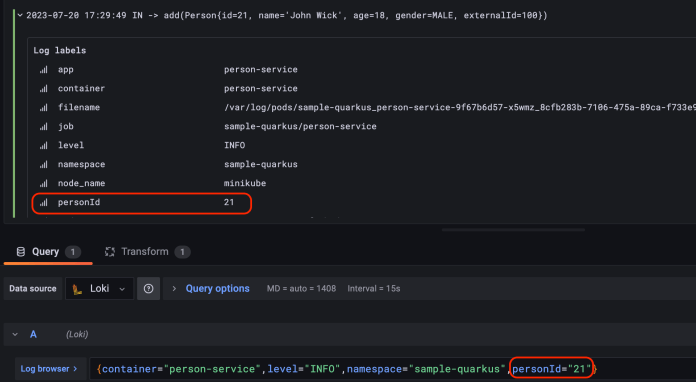Click inside the LogQL query field

click(x=392, y=369)
